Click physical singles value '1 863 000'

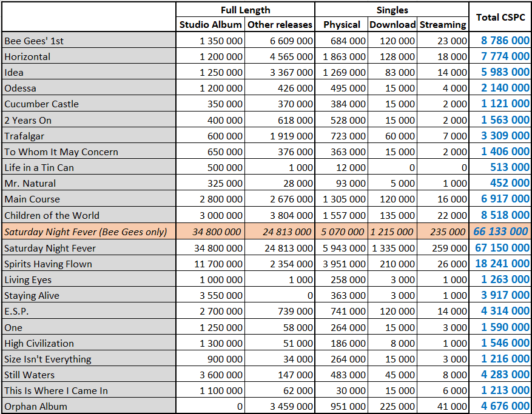pyautogui.click(x=344, y=56)
